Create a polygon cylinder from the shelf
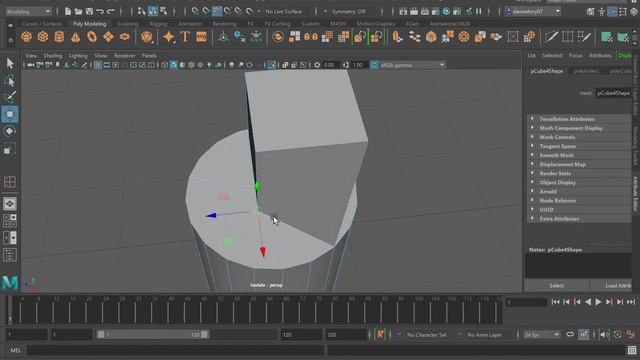640x360 pixels. click(x=59, y=37)
